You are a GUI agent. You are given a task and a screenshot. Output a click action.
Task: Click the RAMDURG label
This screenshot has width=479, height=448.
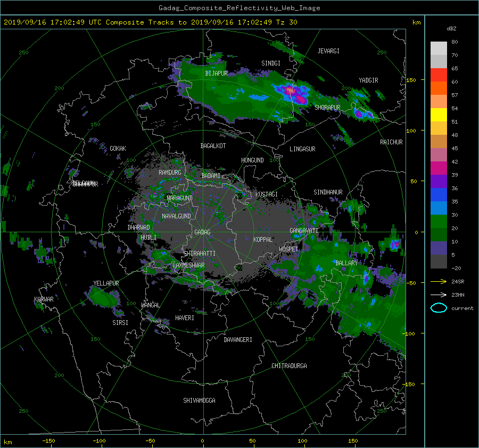coord(170,173)
